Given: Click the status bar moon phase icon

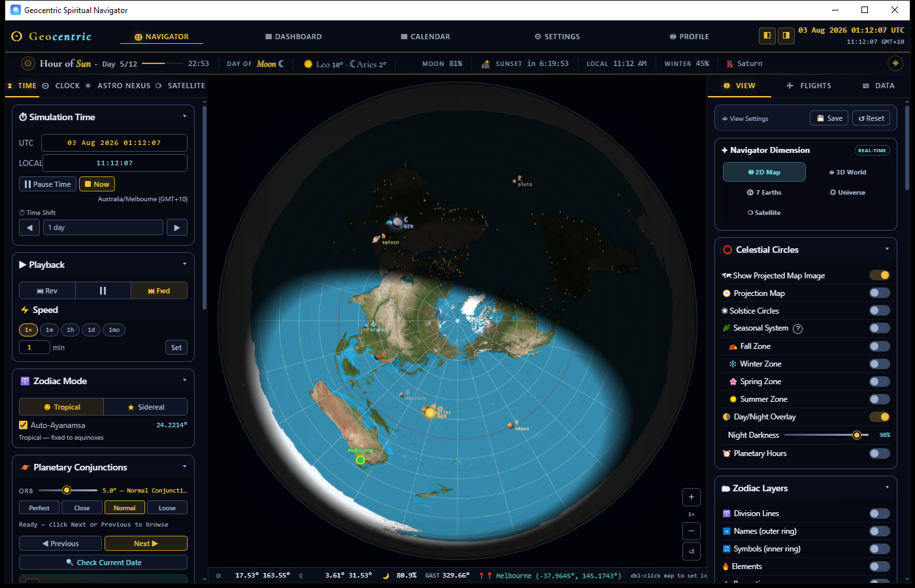Looking at the screenshot, I should click(386, 576).
